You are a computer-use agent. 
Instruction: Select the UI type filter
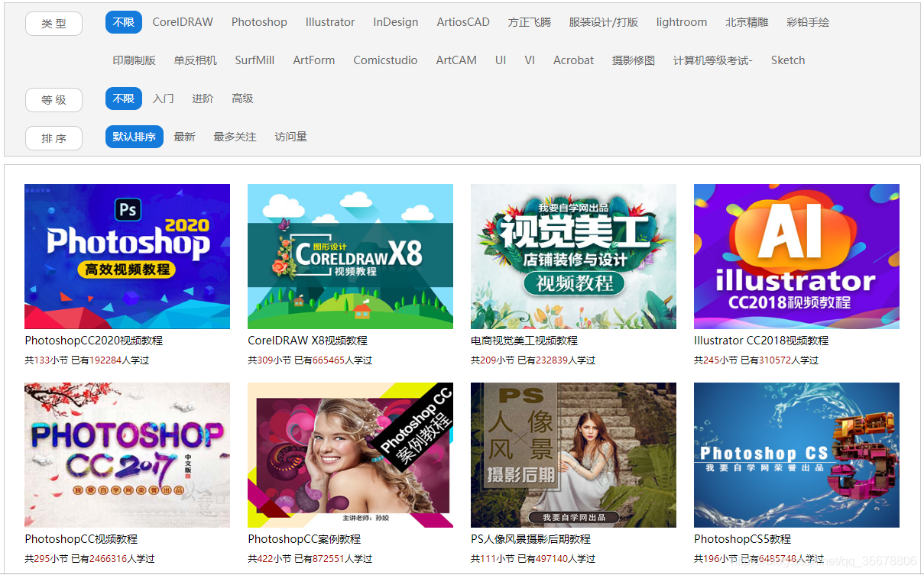coord(501,60)
